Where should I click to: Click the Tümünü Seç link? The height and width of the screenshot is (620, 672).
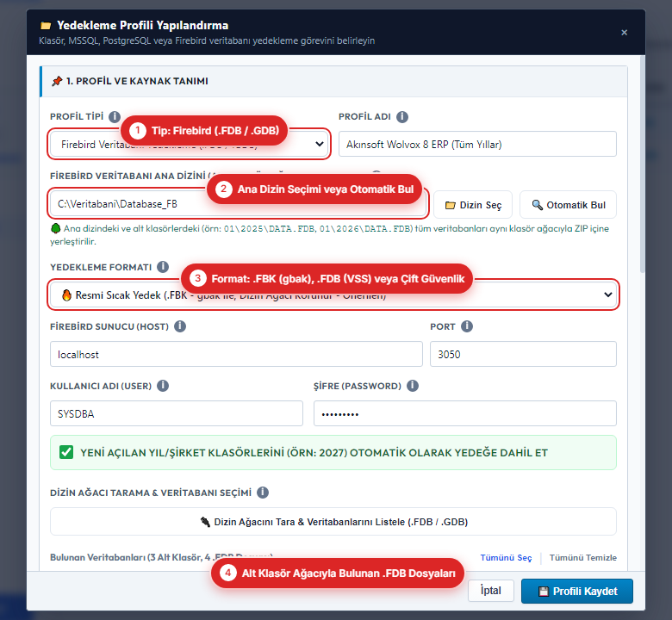point(506,558)
